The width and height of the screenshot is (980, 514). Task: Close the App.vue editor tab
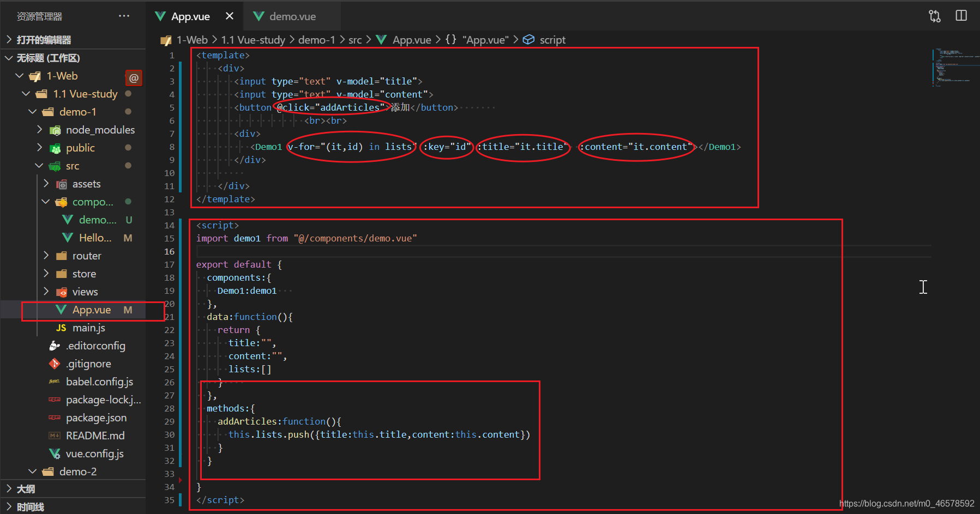[230, 16]
